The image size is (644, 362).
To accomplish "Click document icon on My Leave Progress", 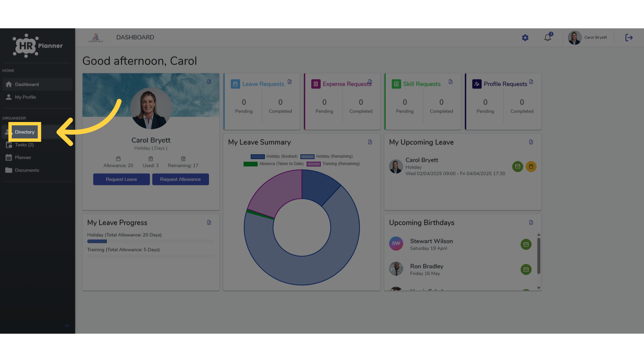I will 209,223.
